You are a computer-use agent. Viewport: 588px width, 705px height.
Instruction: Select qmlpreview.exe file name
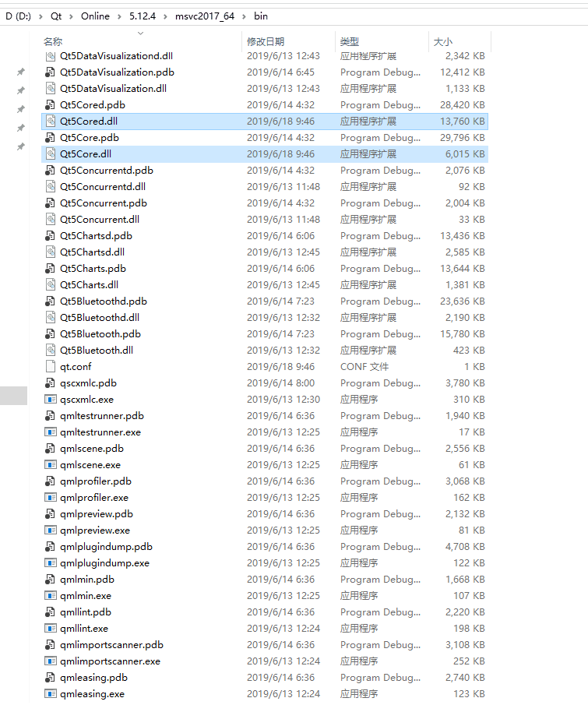pyautogui.click(x=95, y=531)
